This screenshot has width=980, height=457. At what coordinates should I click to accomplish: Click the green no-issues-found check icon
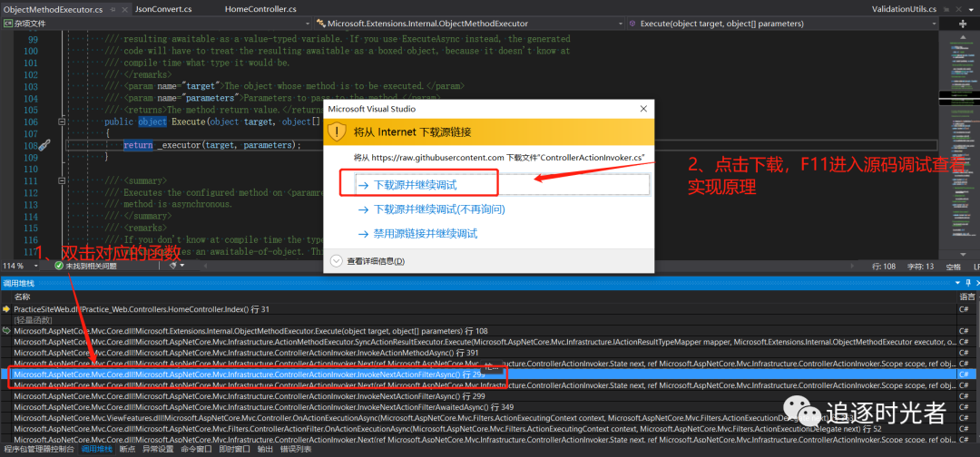point(58,266)
